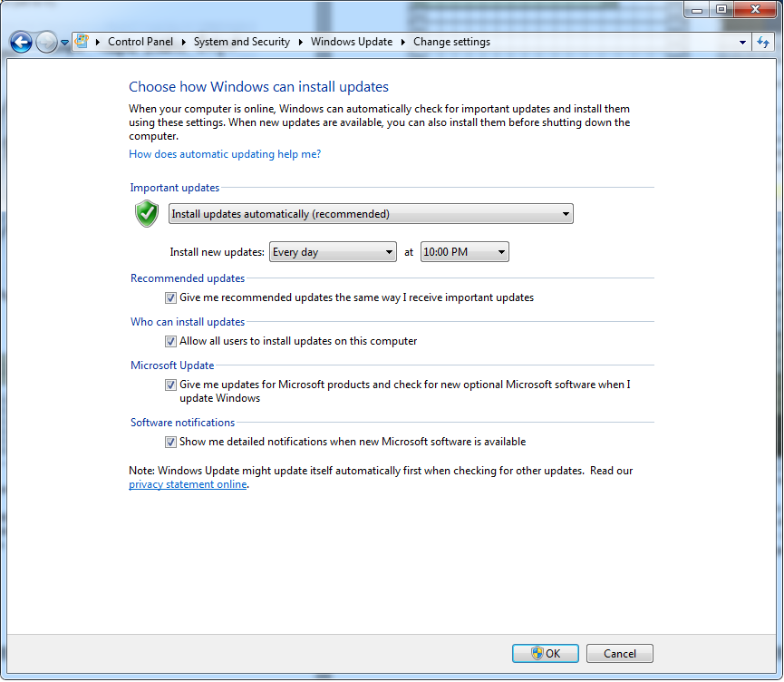
Task: Click the green shield check icon
Action: pyautogui.click(x=147, y=214)
